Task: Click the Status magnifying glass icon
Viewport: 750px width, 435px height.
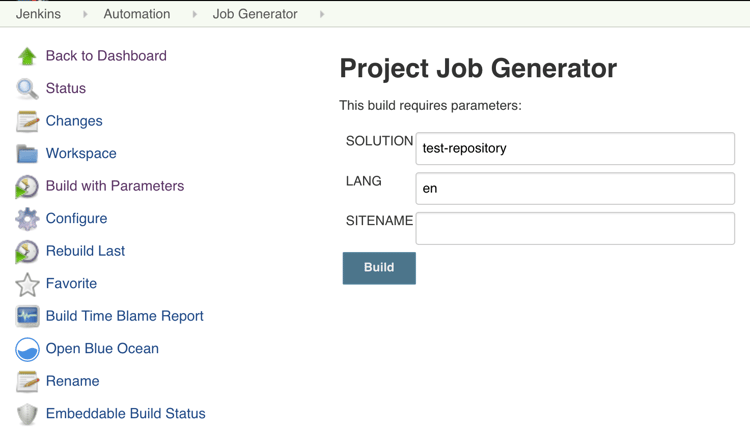Action: point(27,89)
